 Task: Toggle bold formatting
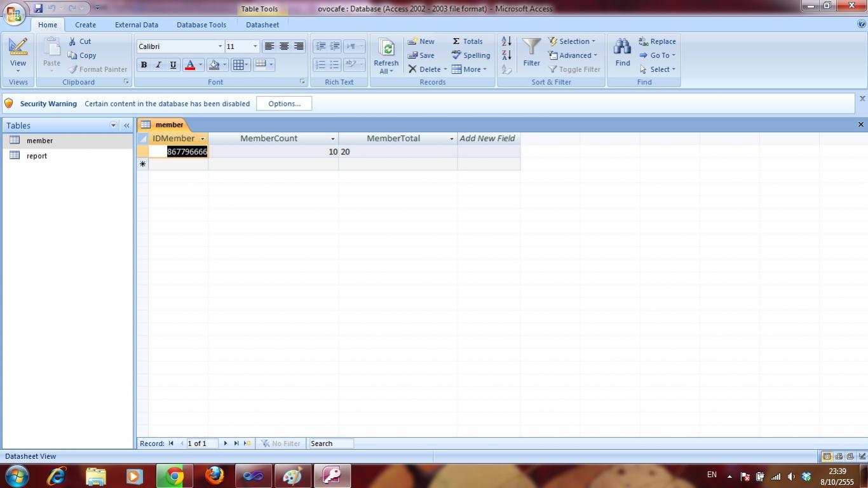[144, 65]
